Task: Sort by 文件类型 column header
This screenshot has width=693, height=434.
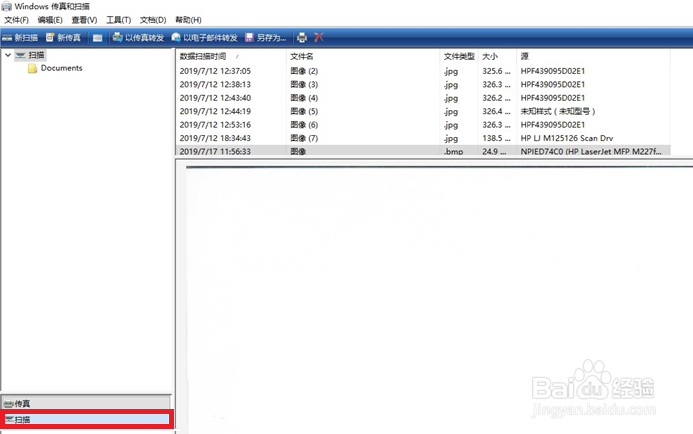Action: [459, 56]
